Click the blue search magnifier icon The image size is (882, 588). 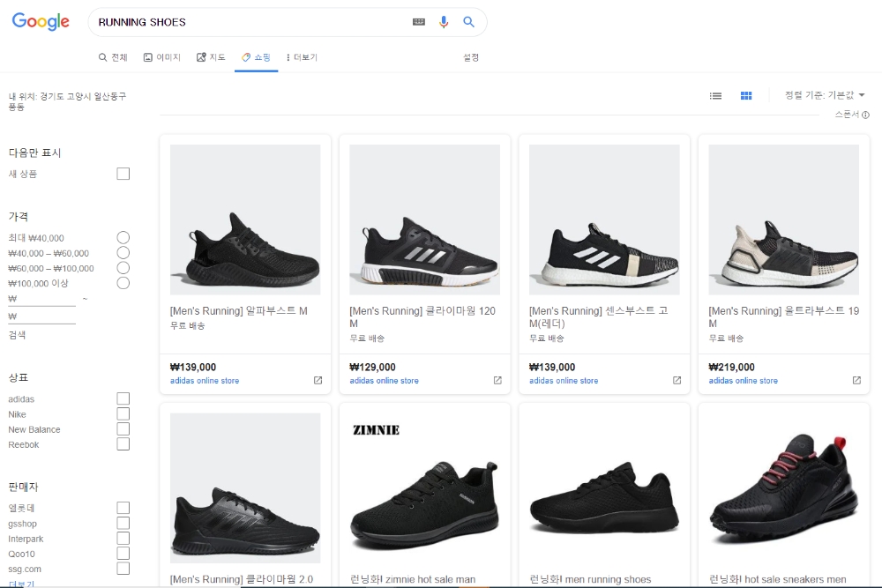(469, 22)
